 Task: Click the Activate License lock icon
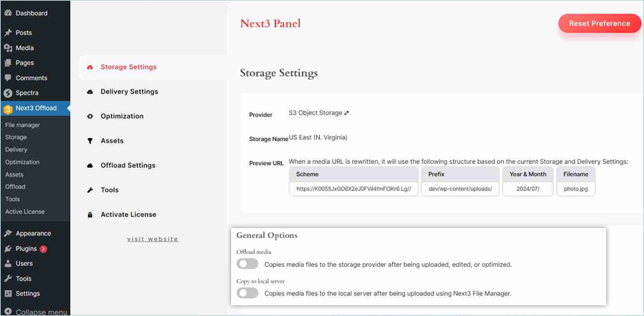(90, 214)
